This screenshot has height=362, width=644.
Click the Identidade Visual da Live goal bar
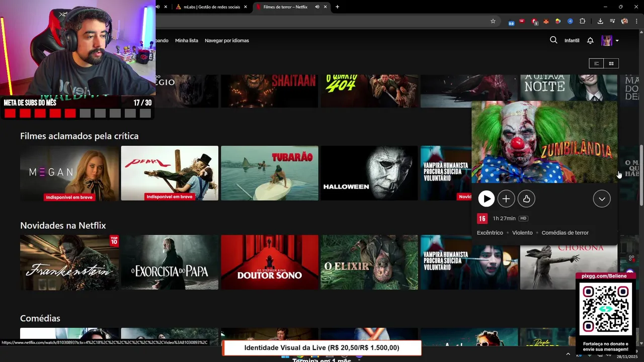[x=321, y=348]
